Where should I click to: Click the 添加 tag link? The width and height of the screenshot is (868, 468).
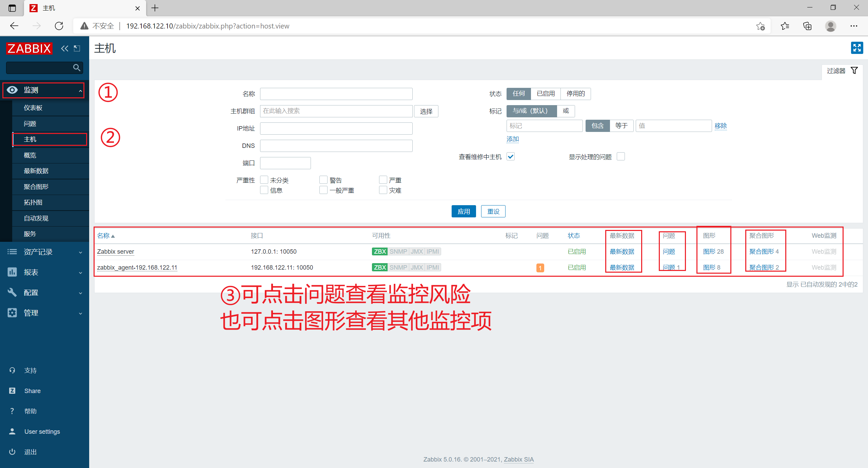point(513,139)
